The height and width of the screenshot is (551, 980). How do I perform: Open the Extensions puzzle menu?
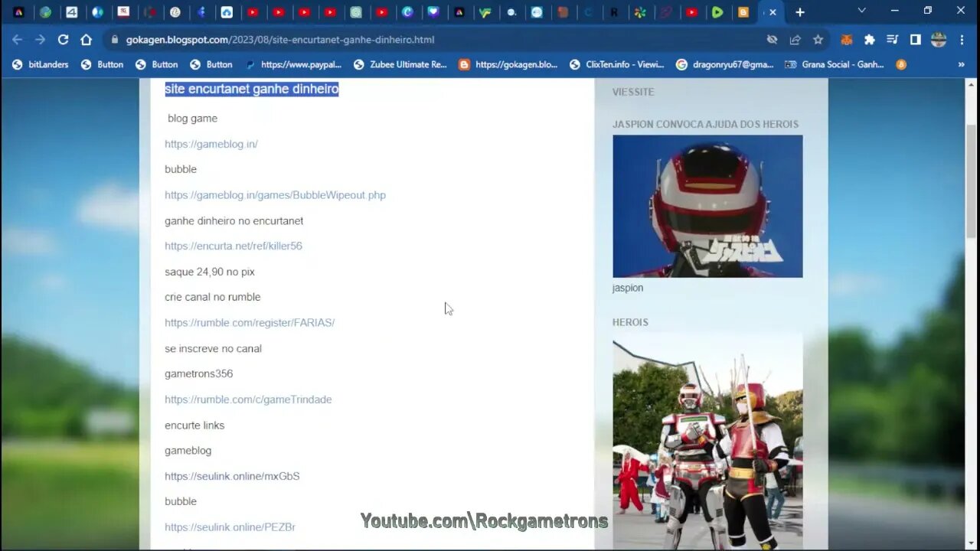pyautogui.click(x=870, y=40)
